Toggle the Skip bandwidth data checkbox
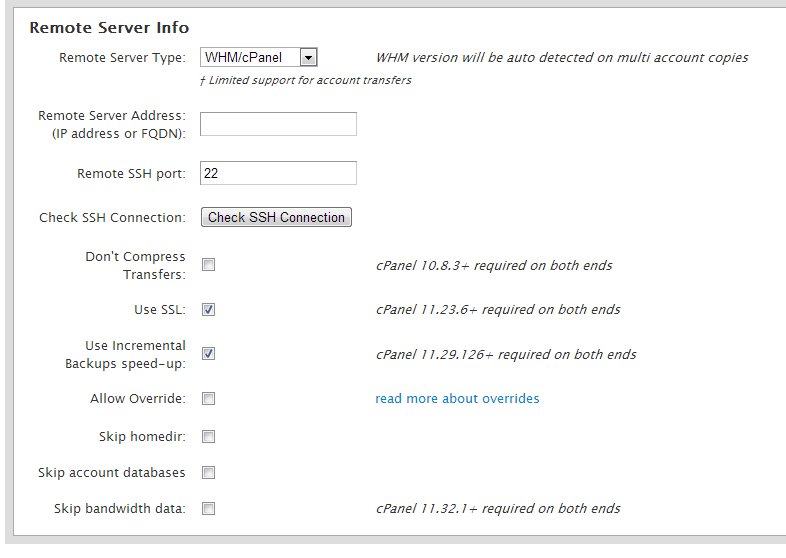The width and height of the screenshot is (786, 558). (209, 508)
